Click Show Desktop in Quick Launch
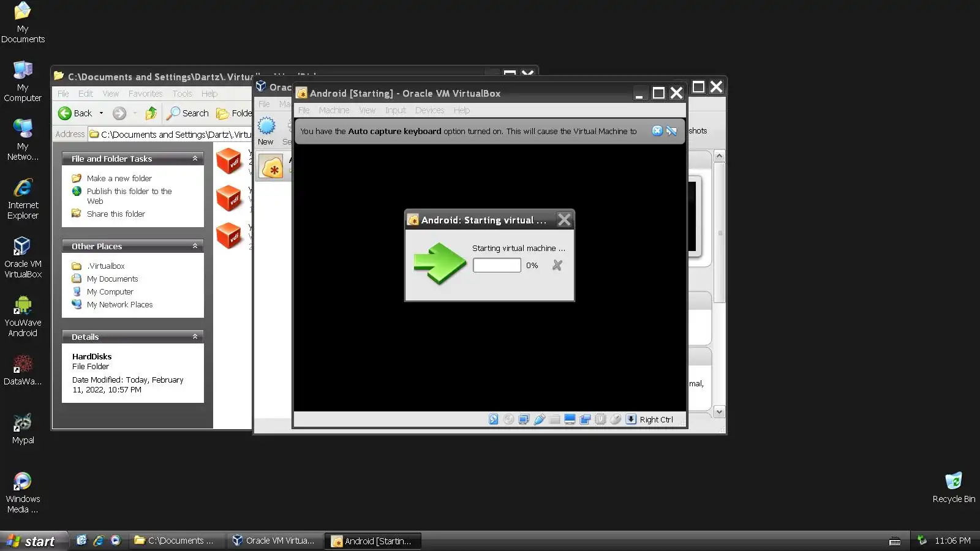This screenshot has width=980, height=551. point(81,541)
